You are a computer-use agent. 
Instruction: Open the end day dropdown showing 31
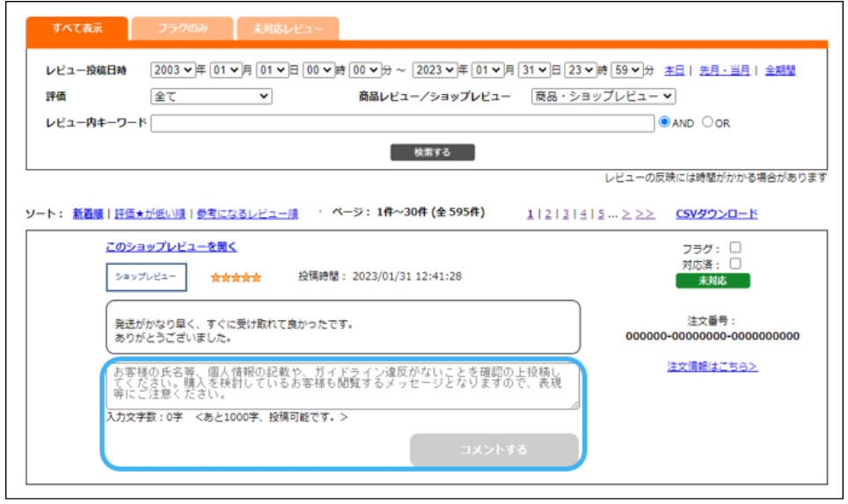tap(534, 70)
